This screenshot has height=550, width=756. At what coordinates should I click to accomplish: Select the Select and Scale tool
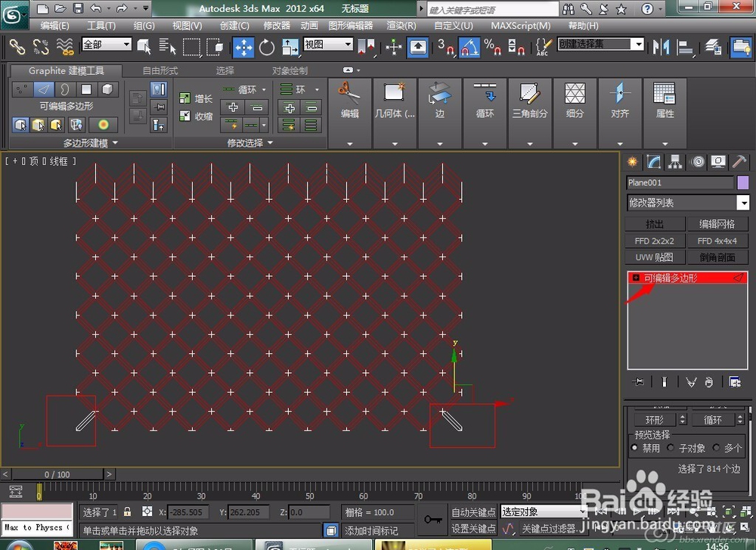290,47
